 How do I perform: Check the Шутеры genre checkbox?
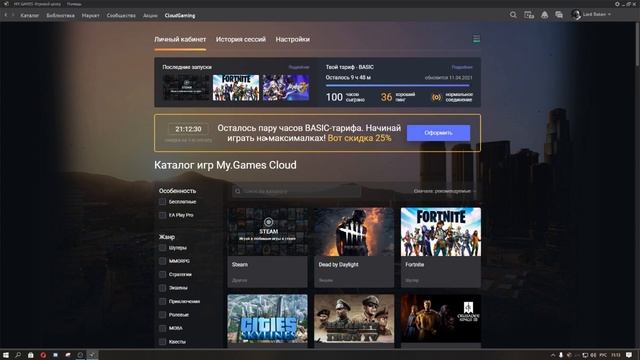(162, 247)
